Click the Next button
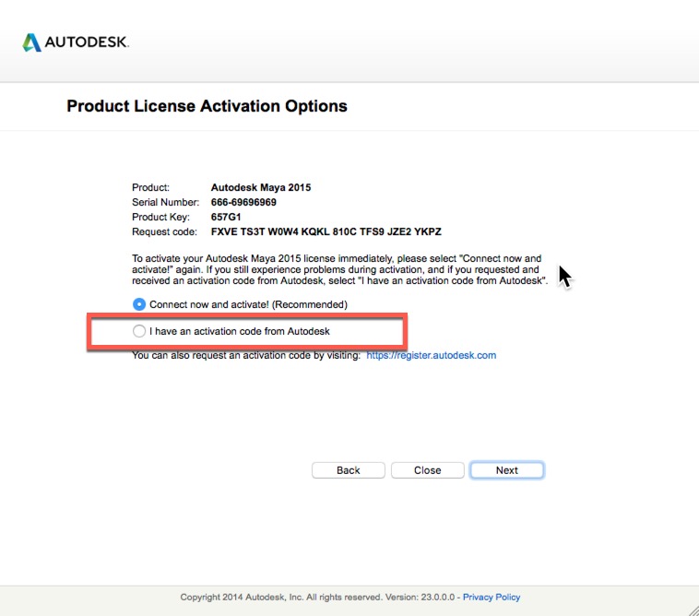The image size is (699, 616). [507, 470]
